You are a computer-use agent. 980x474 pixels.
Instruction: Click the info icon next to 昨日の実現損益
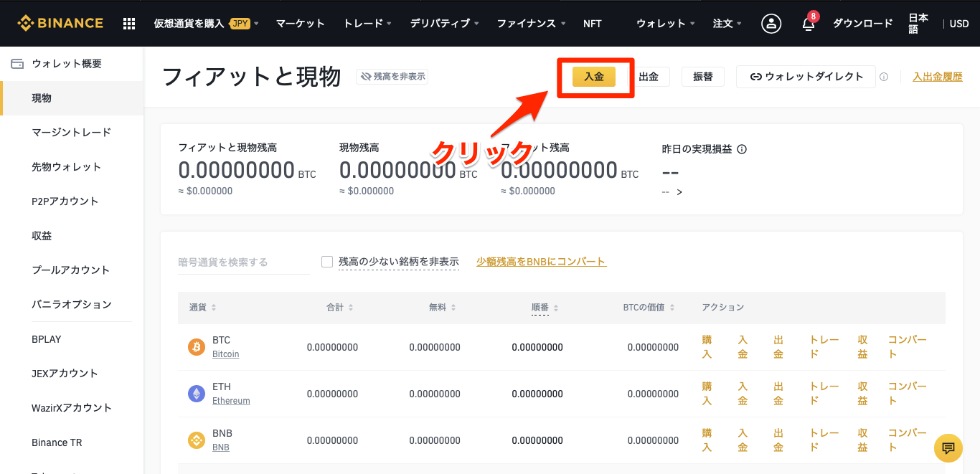pyautogui.click(x=742, y=149)
